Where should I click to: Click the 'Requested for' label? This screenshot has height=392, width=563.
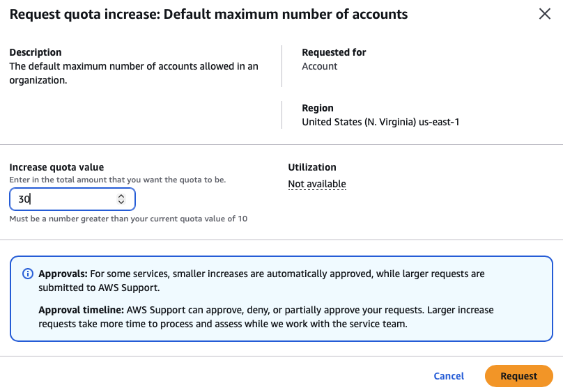pyautogui.click(x=334, y=52)
